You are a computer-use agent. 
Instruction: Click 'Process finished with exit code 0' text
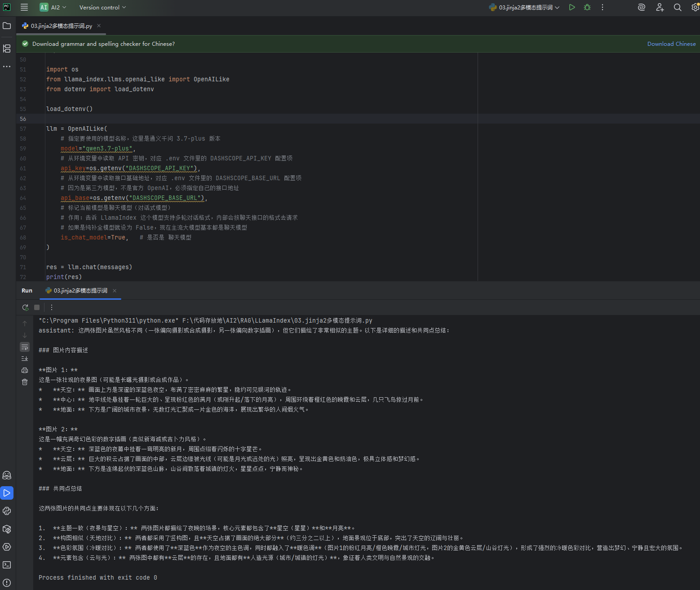click(x=98, y=577)
